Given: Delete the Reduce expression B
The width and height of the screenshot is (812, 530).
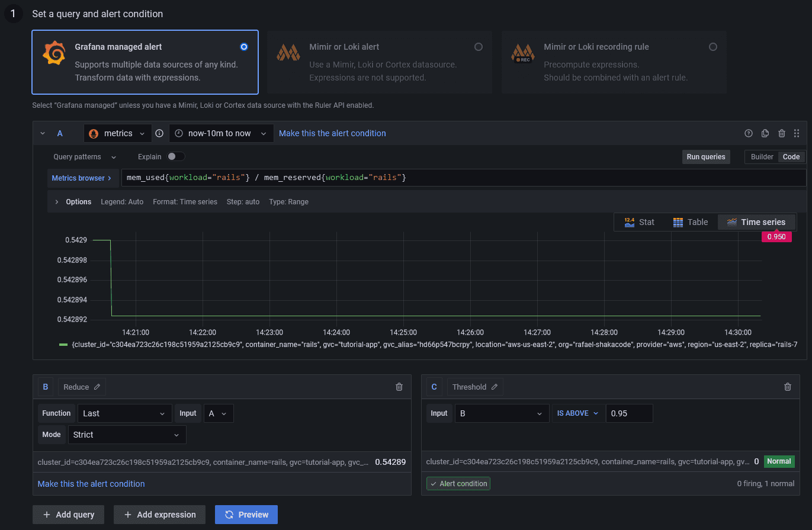Looking at the screenshot, I should (399, 387).
